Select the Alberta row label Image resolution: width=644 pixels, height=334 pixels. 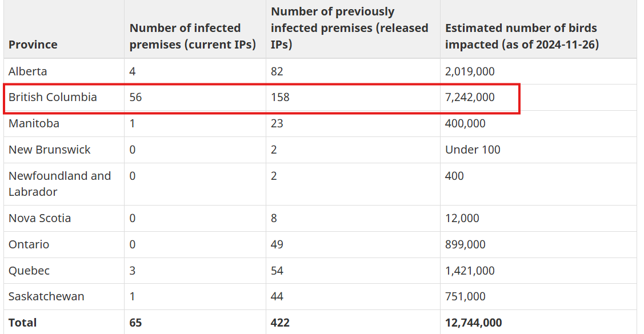(x=28, y=71)
